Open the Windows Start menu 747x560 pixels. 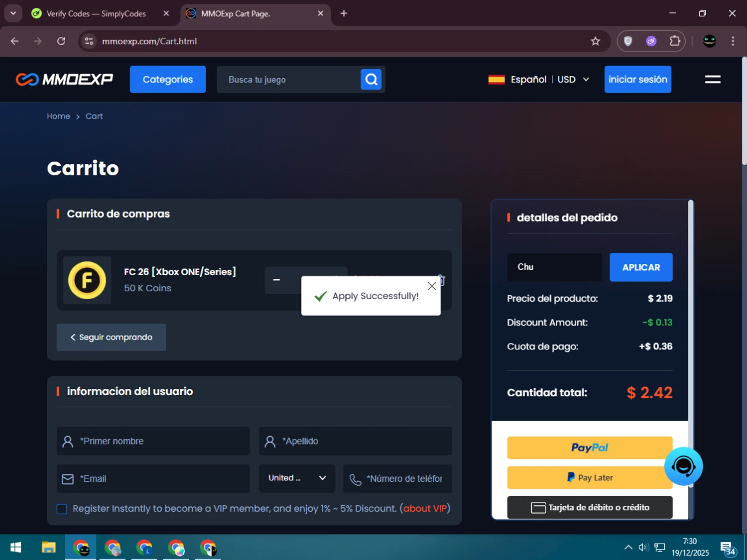(16, 548)
